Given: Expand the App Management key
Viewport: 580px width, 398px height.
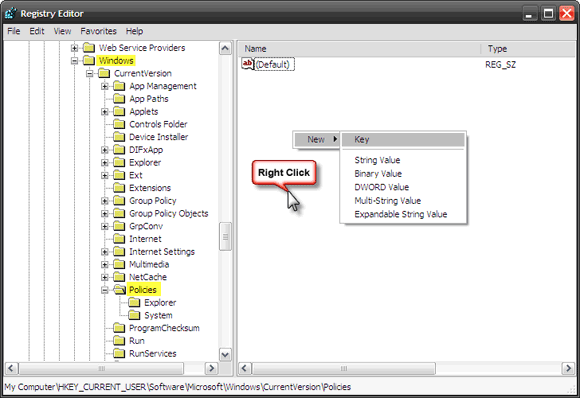Looking at the screenshot, I should pos(105,86).
